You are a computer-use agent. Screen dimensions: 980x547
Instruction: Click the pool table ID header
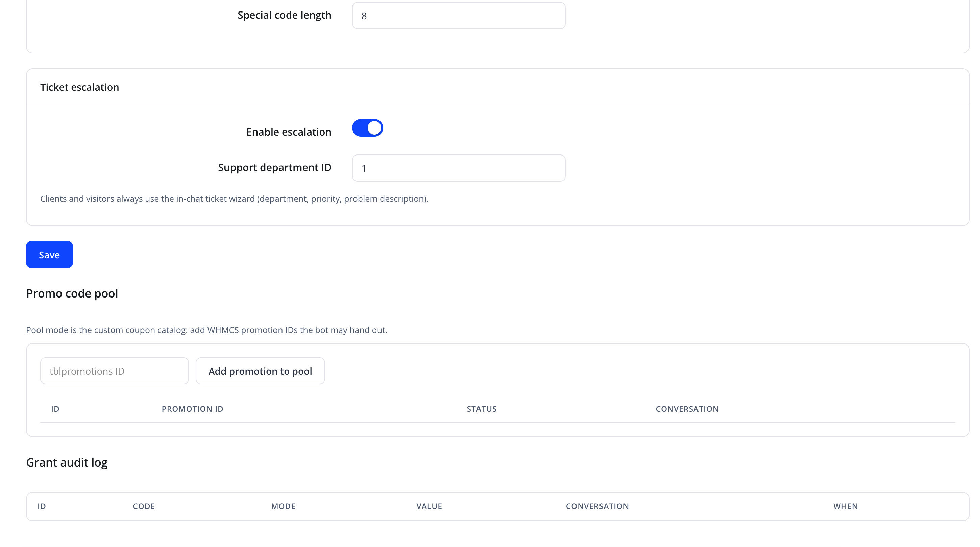pyautogui.click(x=55, y=409)
